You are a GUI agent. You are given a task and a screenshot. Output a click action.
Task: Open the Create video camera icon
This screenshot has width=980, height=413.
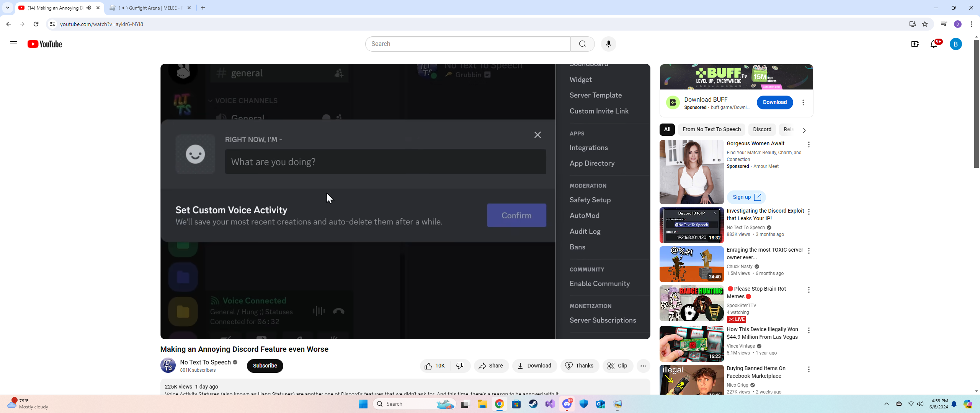pos(915,44)
